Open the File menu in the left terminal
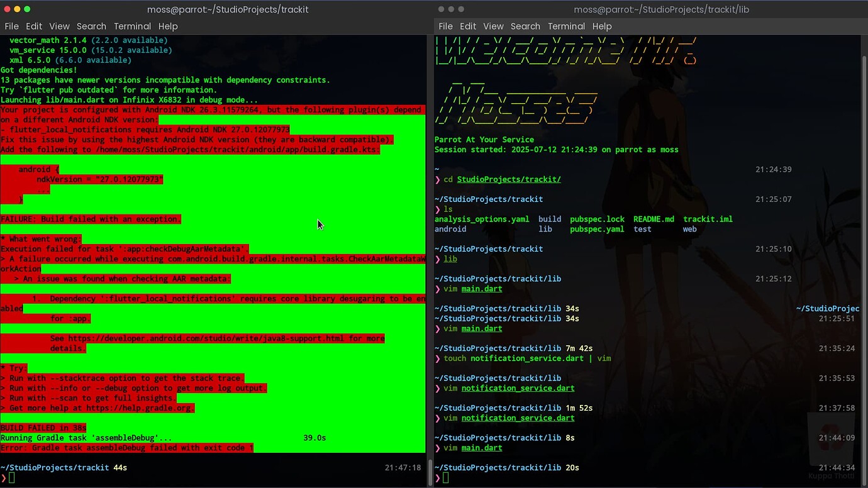The height and width of the screenshot is (488, 868). pos(11,26)
